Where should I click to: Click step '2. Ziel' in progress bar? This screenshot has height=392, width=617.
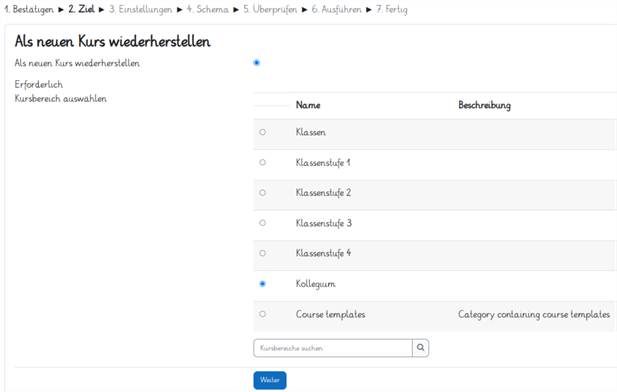(x=81, y=9)
